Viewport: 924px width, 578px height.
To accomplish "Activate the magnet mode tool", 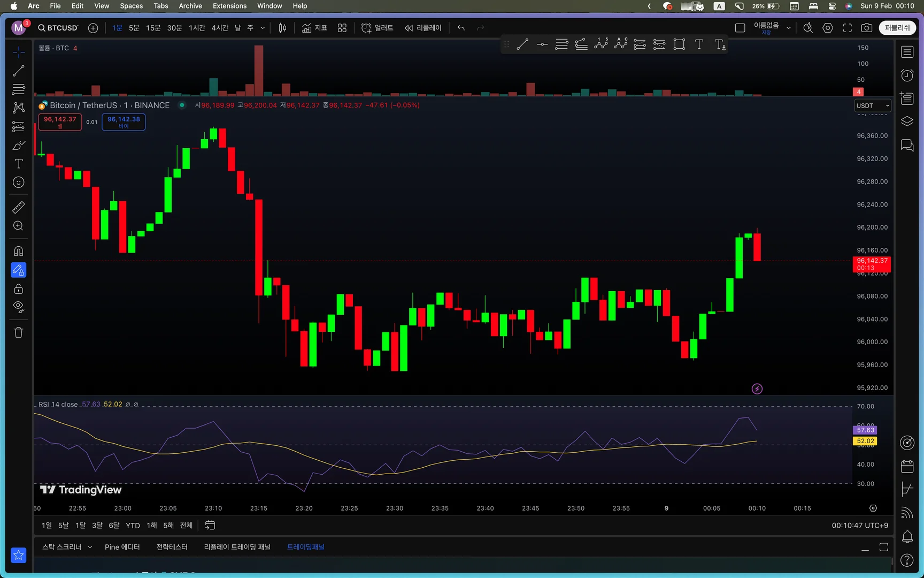I will tap(18, 251).
